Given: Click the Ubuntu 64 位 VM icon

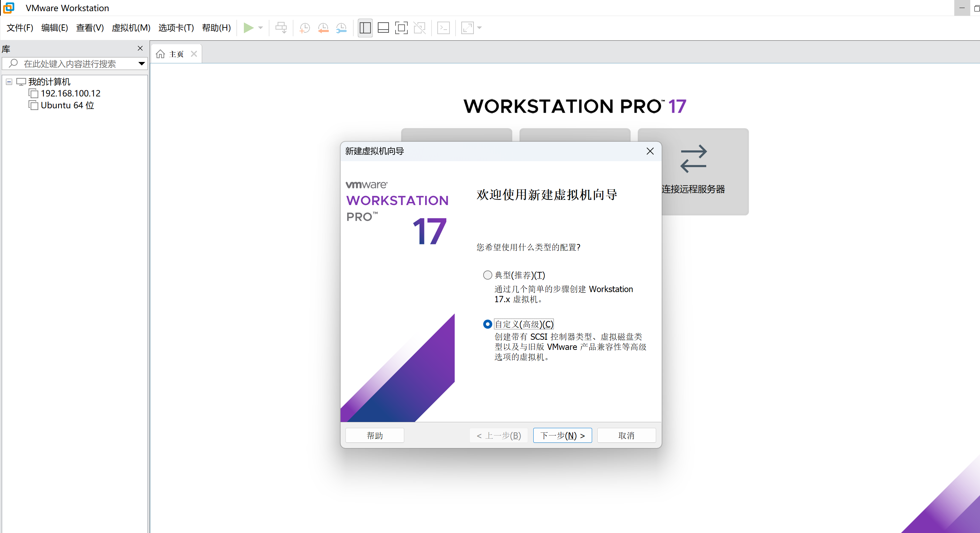Looking at the screenshot, I should click(33, 105).
